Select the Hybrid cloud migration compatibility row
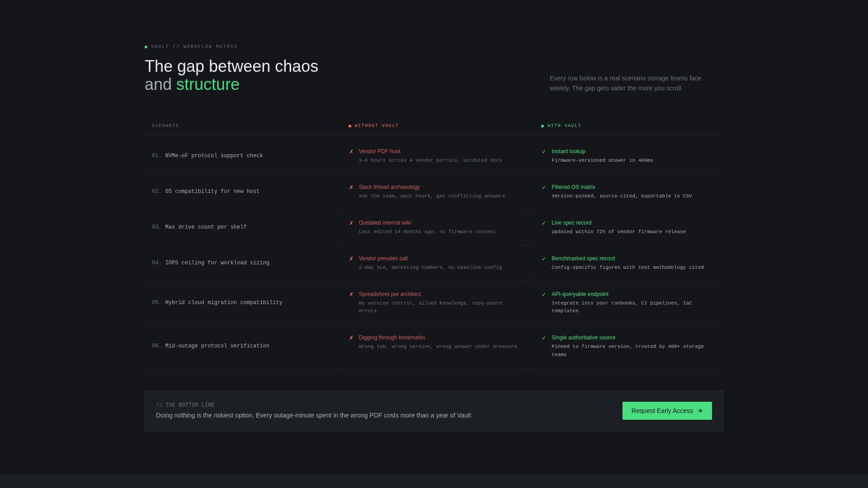The image size is (868, 488). (223, 302)
